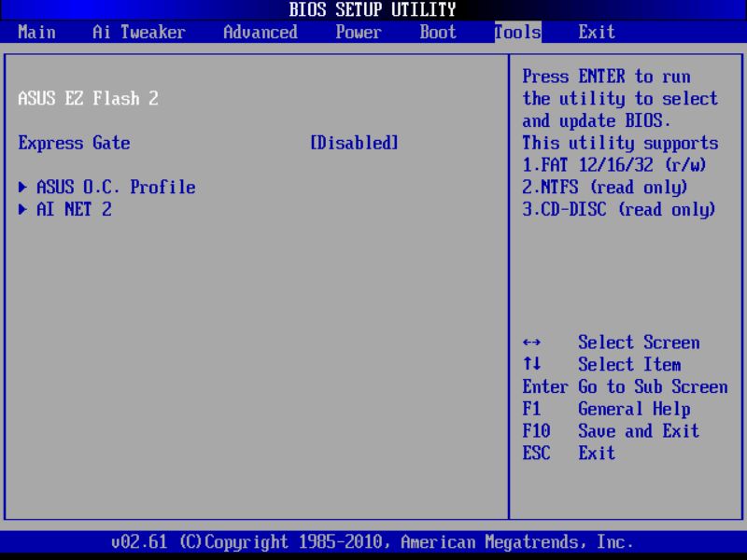747x560 pixels.
Task: Open the Power settings tab
Action: 358,32
